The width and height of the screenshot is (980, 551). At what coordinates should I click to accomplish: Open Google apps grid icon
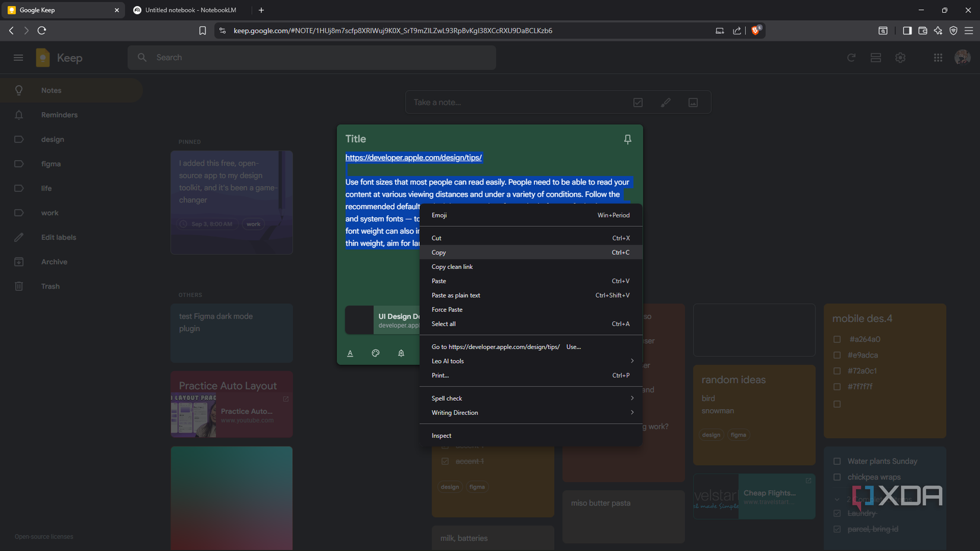pos(938,58)
